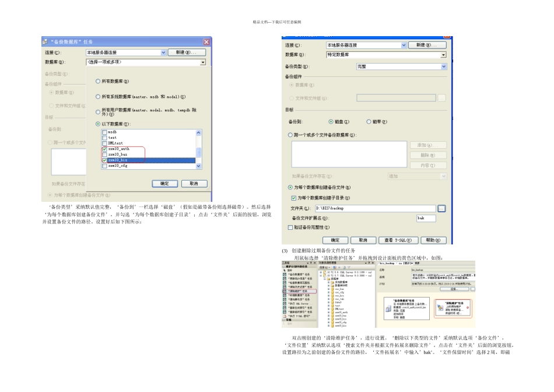554x392 pixels.
Task: Select the 以下数据库 radio option
Action: tap(98, 124)
